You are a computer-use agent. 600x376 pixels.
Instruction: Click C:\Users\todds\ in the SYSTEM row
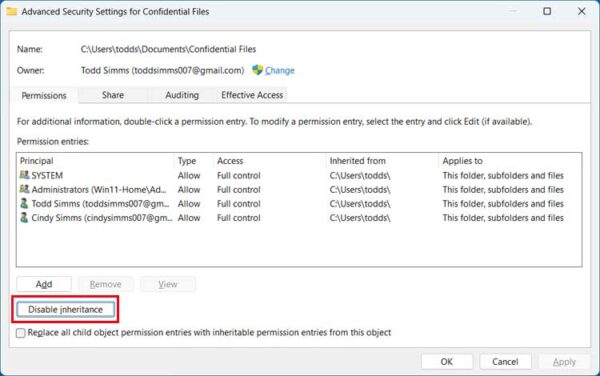(360, 176)
